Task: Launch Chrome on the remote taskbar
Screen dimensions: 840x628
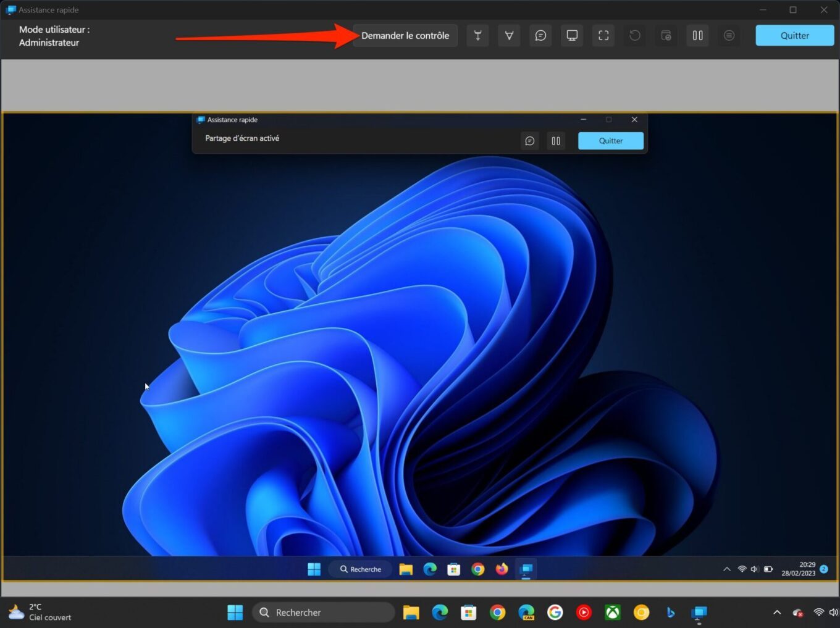Action: point(478,569)
